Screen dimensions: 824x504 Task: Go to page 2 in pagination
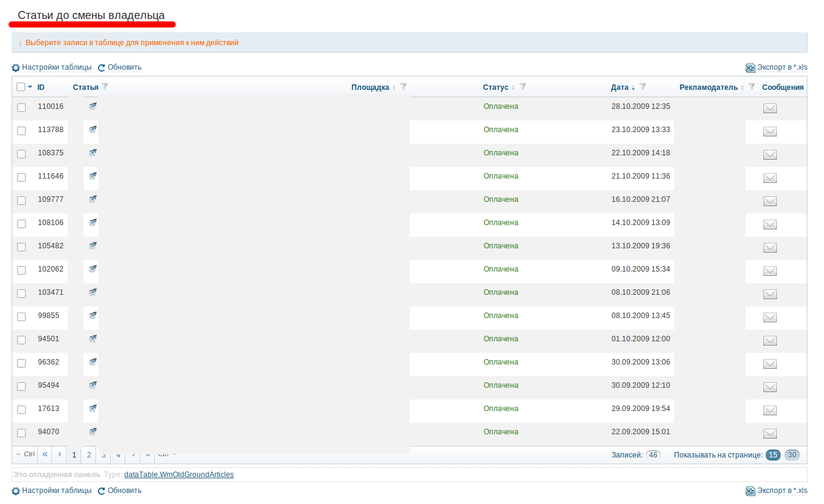(89, 454)
